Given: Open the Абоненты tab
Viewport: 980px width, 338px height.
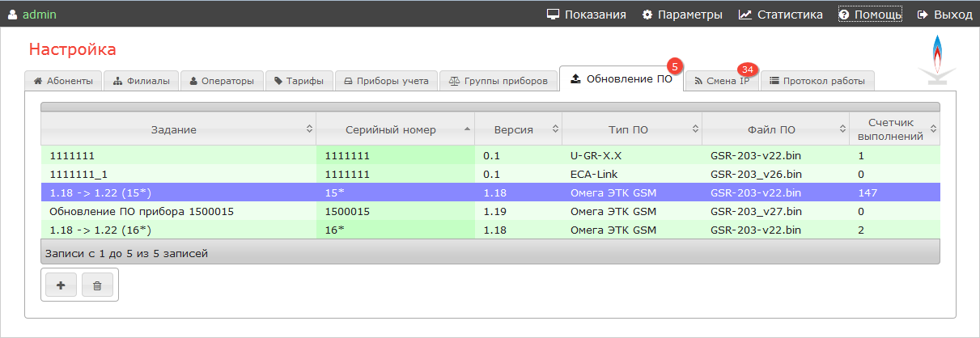Looking at the screenshot, I should [x=64, y=81].
